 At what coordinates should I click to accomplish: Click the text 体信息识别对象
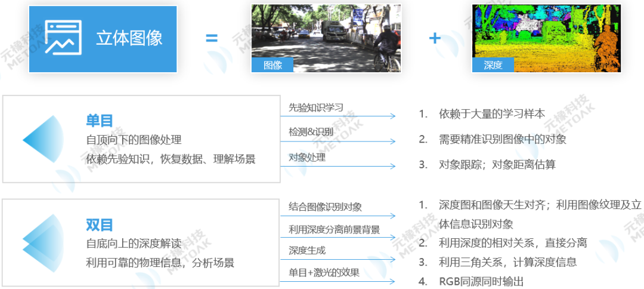[x=476, y=224]
